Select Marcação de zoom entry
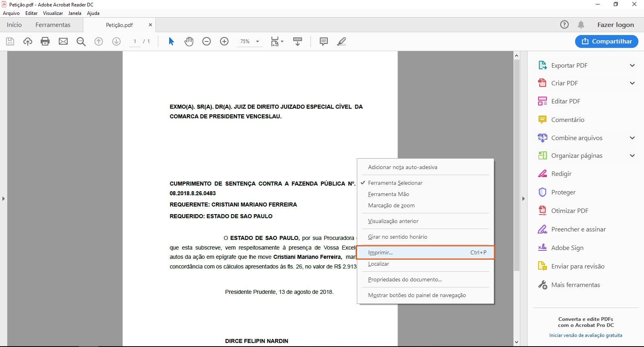Screen dimensions: 644x347 click(425, 205)
